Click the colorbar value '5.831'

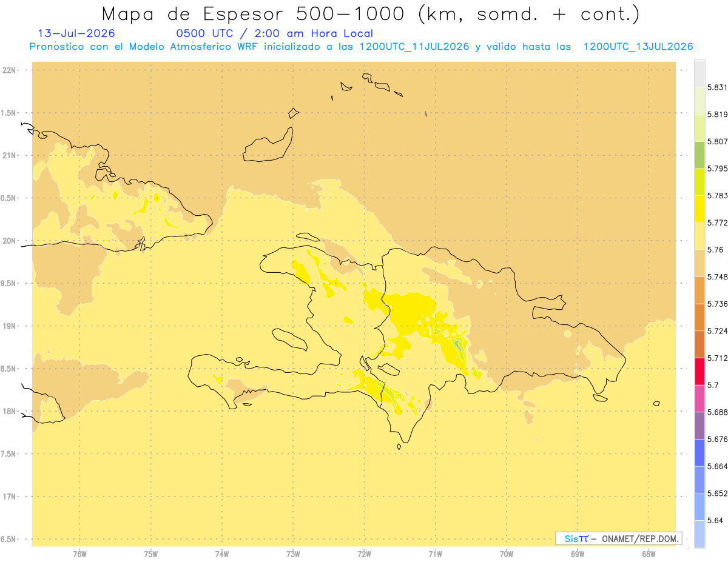[717, 87]
